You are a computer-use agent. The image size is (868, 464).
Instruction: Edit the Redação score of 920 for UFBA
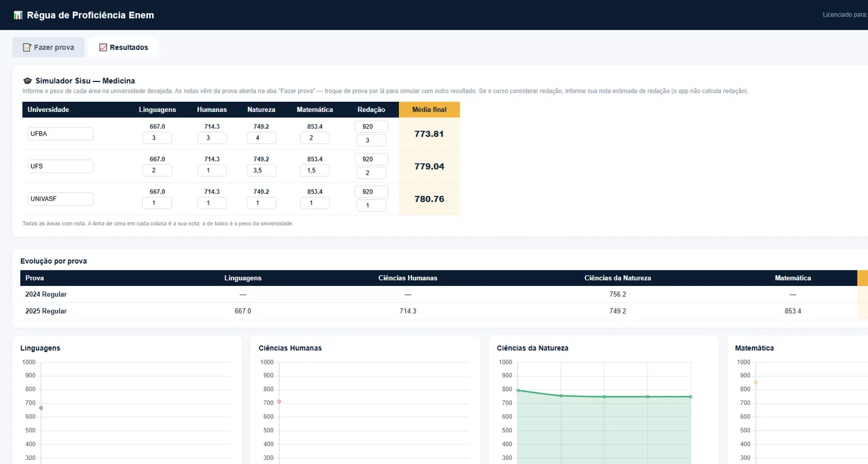[x=371, y=126]
